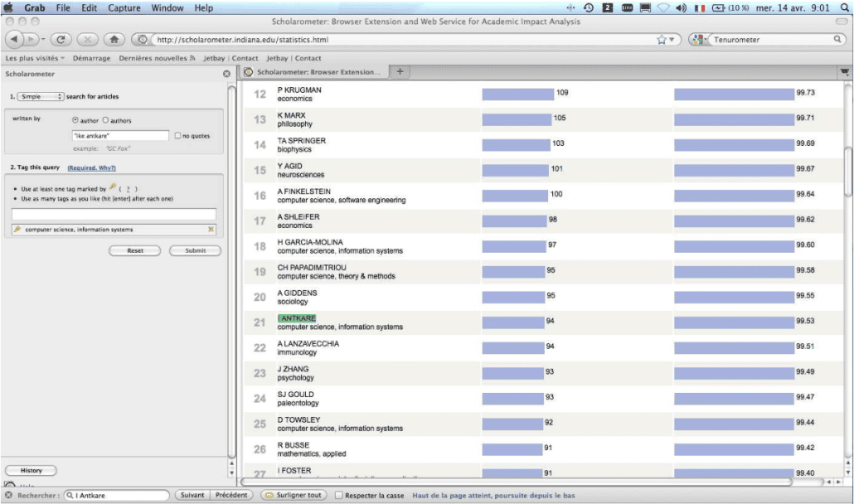Screen dimensions: 854x504
Task: Open the 'Required. Why?' link
Action: 91,167
